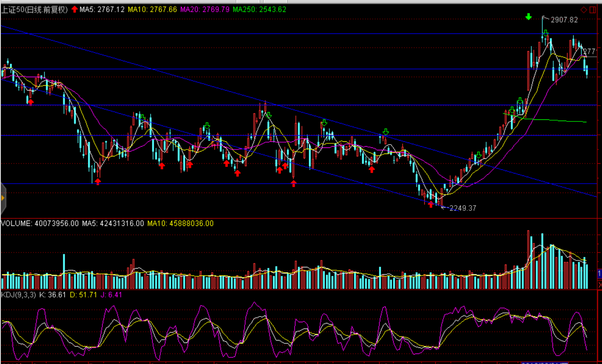
Task: Click the 上证50 chart title label
Action: click(x=34, y=9)
